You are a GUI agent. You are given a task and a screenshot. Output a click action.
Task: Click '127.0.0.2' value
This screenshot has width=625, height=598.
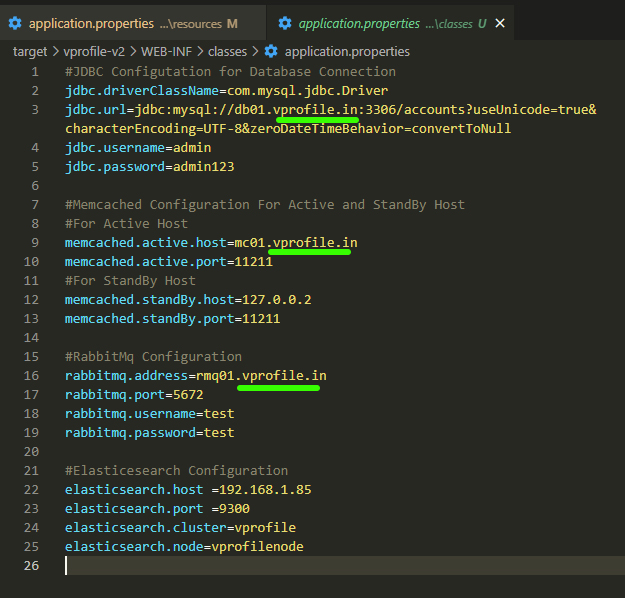tap(277, 300)
